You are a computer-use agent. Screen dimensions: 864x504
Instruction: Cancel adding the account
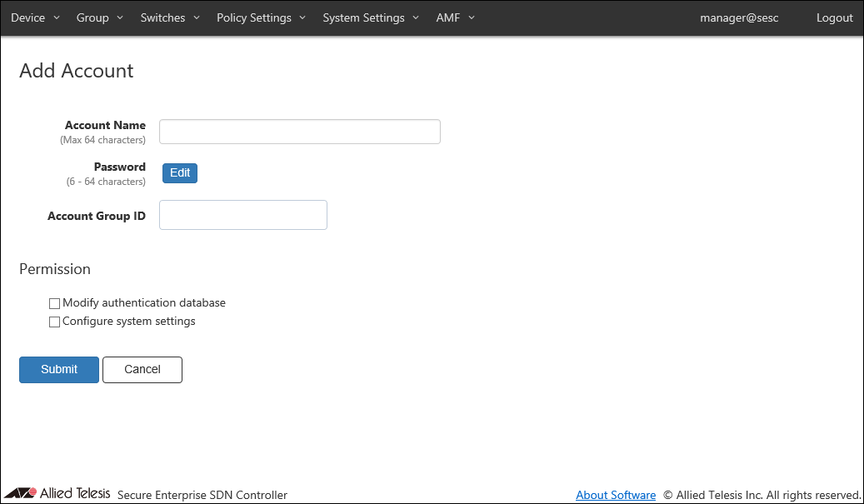pos(142,370)
